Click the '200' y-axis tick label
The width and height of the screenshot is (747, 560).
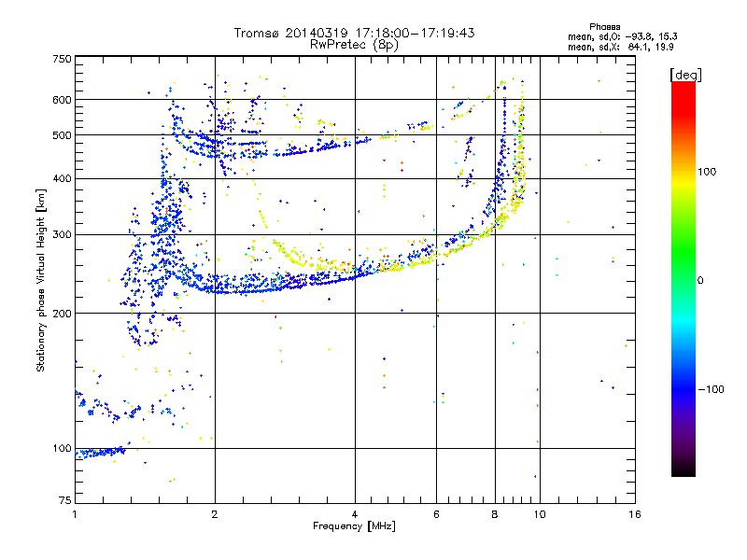(x=62, y=314)
